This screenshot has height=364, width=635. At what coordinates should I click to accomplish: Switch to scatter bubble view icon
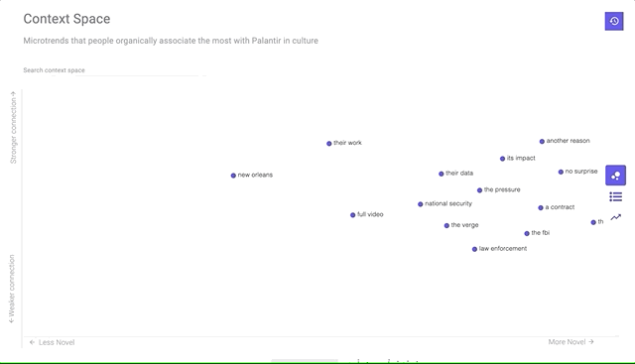click(615, 176)
